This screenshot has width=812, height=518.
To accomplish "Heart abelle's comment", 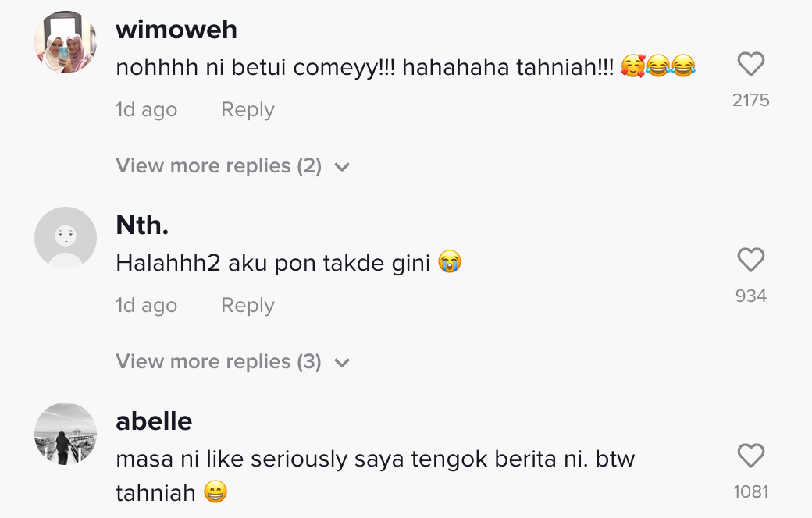I will 750,456.
